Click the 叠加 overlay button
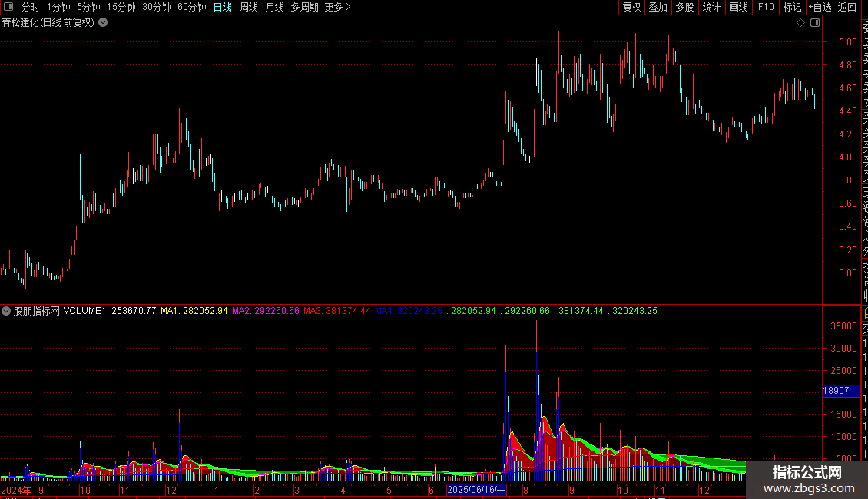This screenshot has width=868, height=499. tap(658, 7)
